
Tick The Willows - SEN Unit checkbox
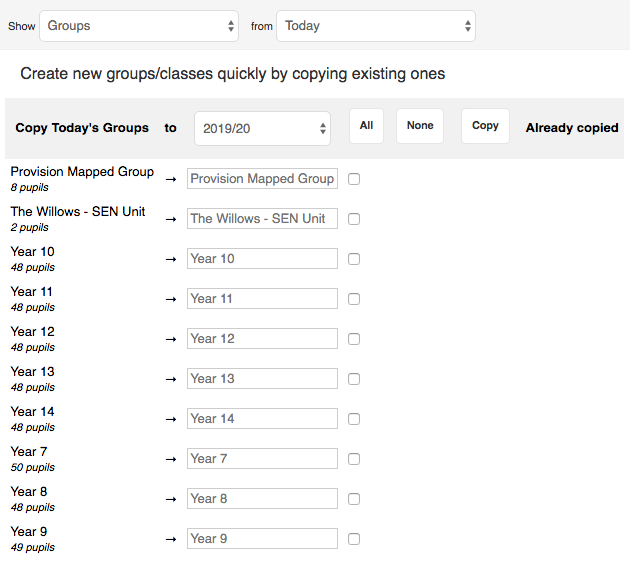pyautogui.click(x=354, y=219)
